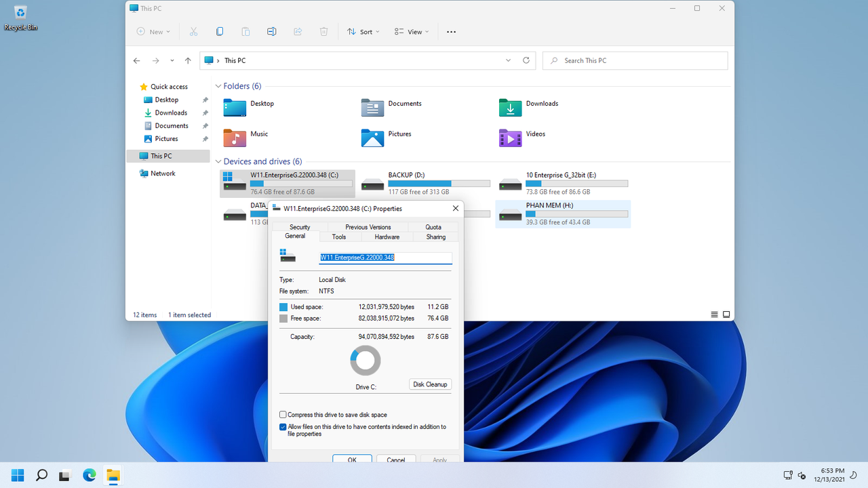Select the Cut icon in the toolbar
Screen dimensions: 868x488
[193, 31]
